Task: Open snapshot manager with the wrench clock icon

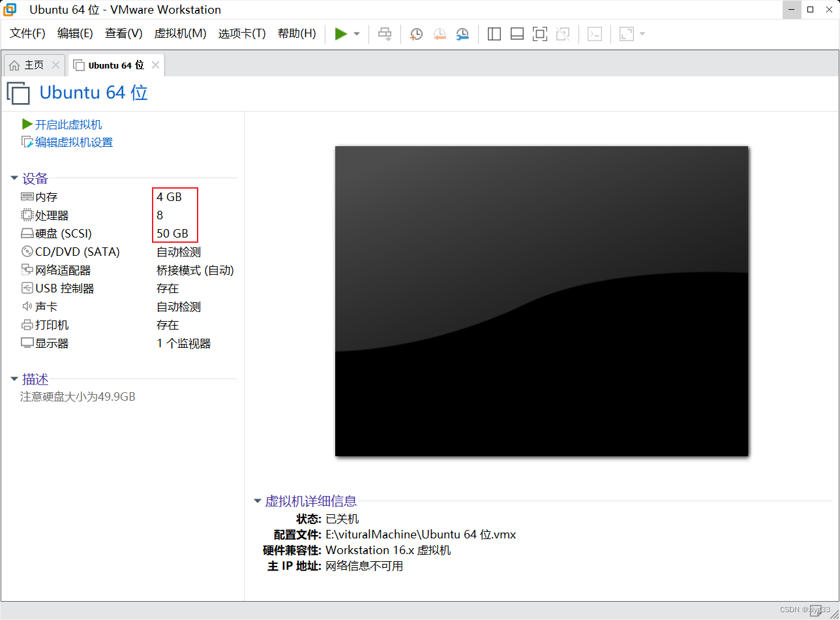Action: [462, 34]
